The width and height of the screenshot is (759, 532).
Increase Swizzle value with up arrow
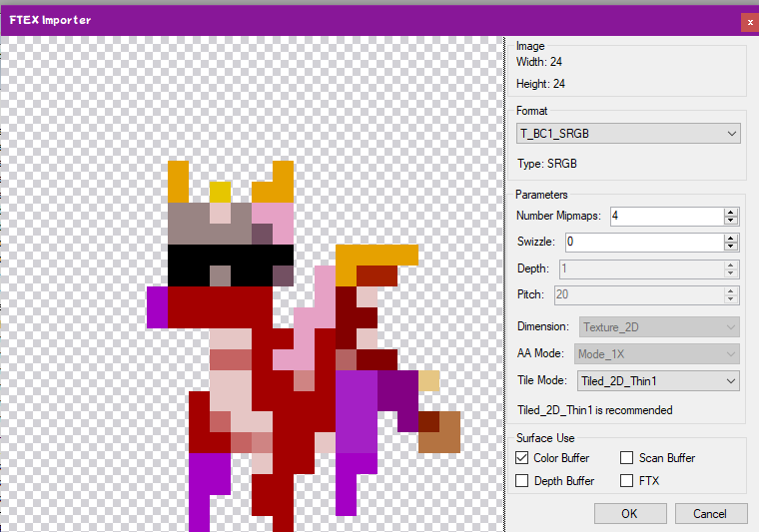pos(731,238)
